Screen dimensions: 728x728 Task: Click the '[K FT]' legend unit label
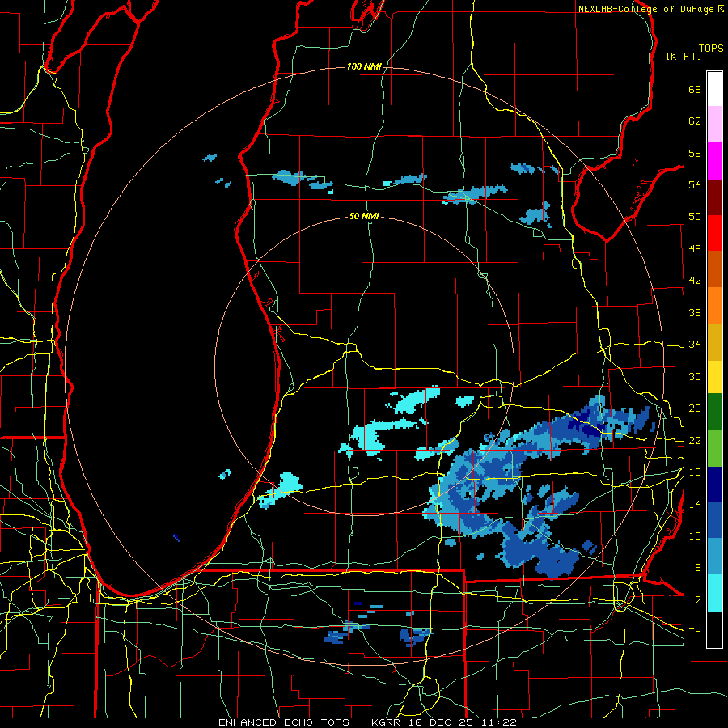684,56
